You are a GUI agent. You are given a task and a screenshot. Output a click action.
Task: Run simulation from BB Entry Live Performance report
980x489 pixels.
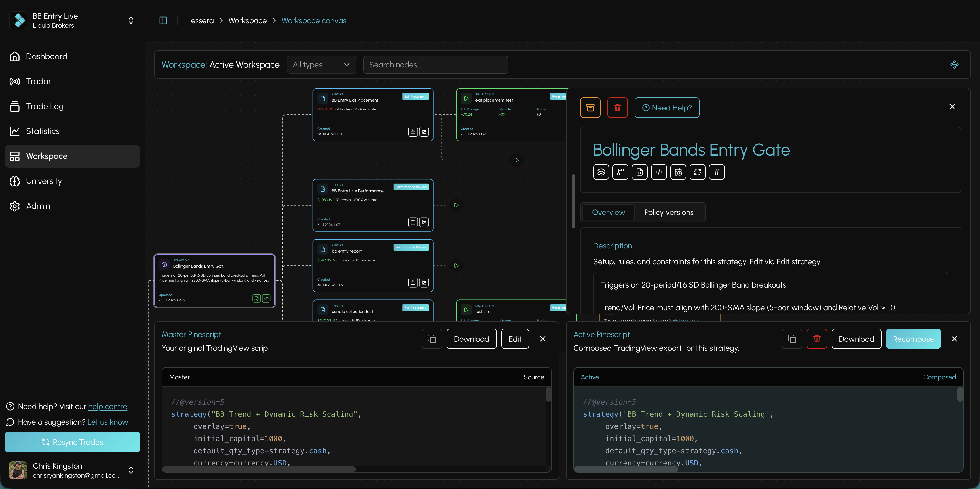click(456, 206)
